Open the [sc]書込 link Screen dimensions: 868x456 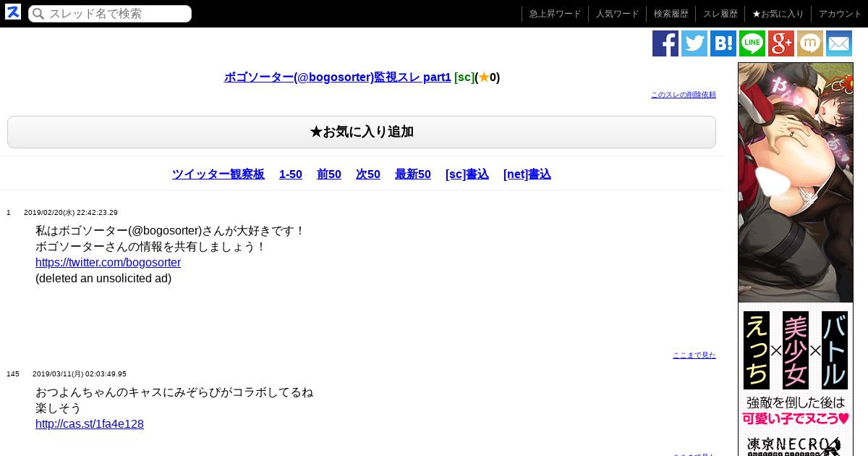point(467,174)
